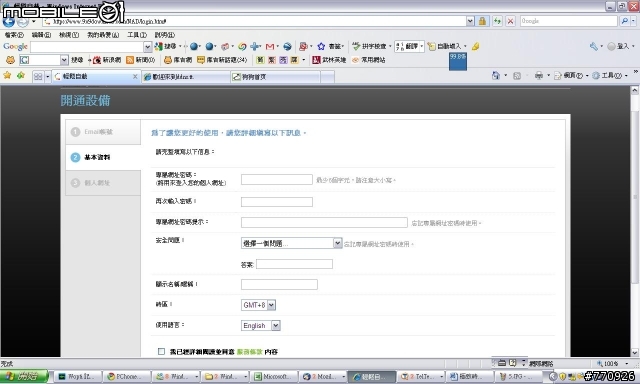Click the browser Forward arrow button
The width and height of the screenshot is (640, 384).
tap(23, 21)
